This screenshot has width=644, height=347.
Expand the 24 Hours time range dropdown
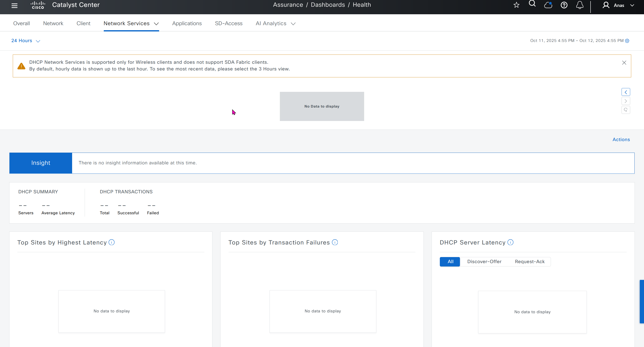(x=26, y=41)
